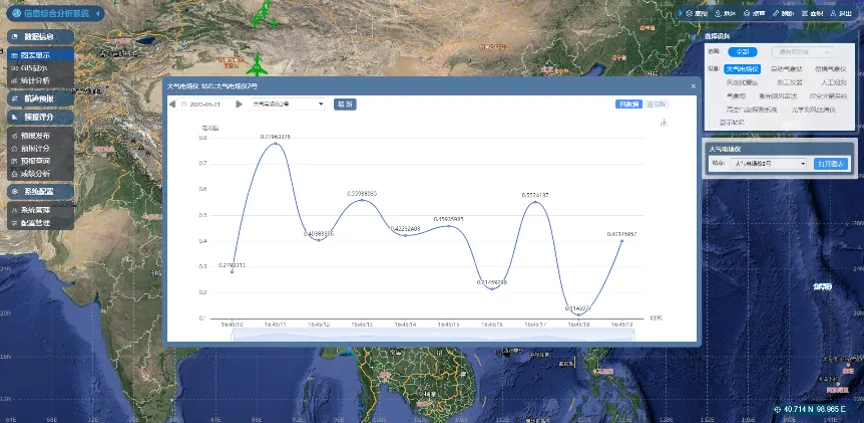Viewport: 864px width, 423px height.
Task: Open the station dropdown in 大气电场仪 panel
Action: click(768, 163)
